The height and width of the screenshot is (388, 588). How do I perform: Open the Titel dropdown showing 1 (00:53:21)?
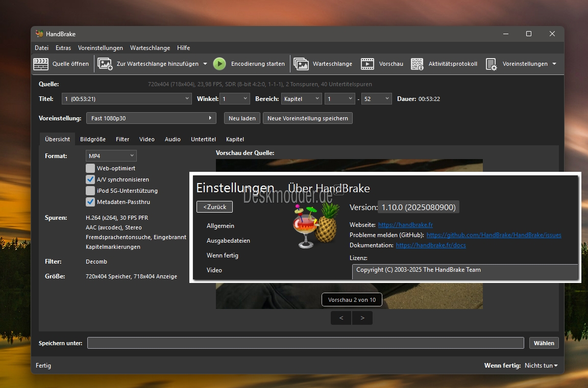(x=127, y=98)
